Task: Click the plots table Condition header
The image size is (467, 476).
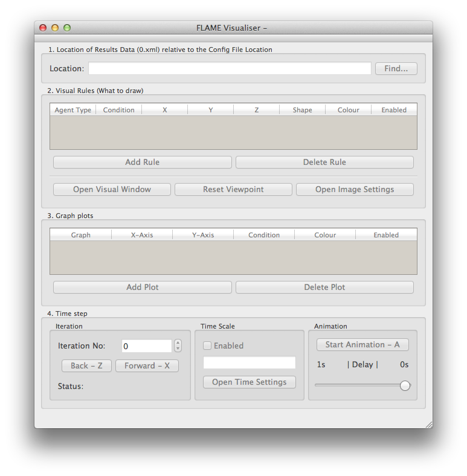Action: click(264, 235)
